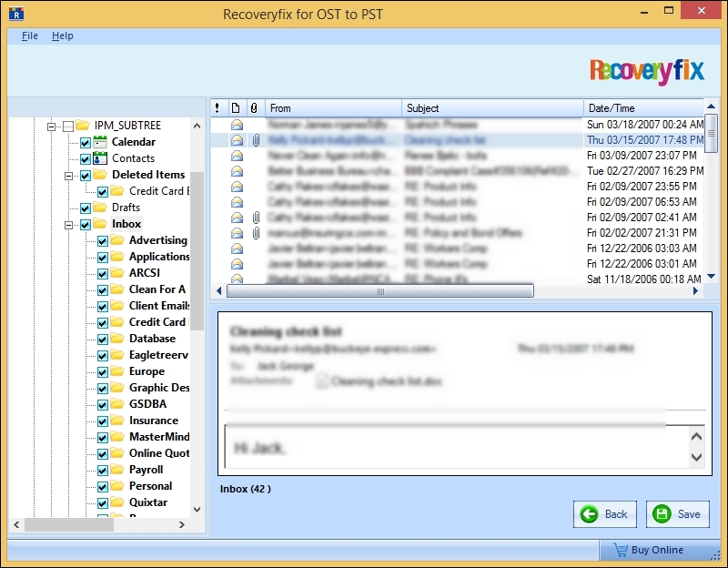Click the importance (!) column header icon
Screen dimensions: 728x568
(217, 107)
